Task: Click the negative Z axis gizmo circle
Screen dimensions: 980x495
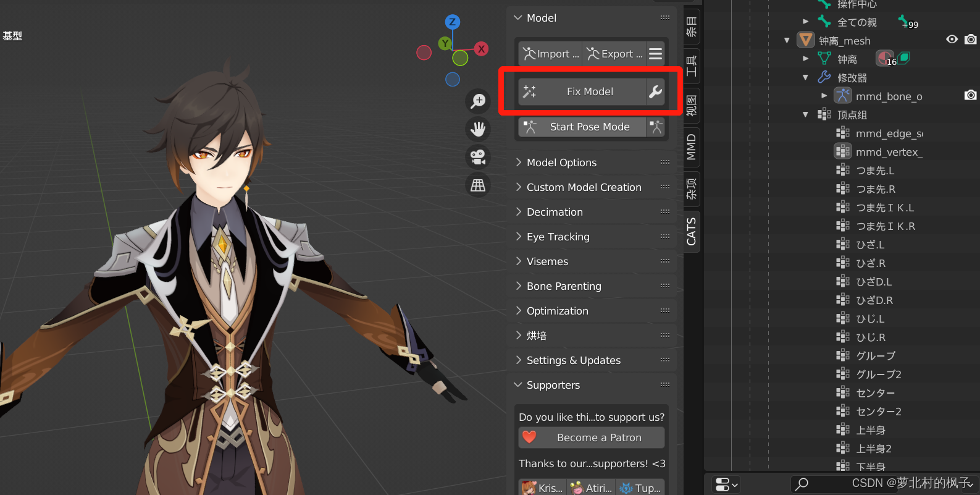Action: (453, 79)
